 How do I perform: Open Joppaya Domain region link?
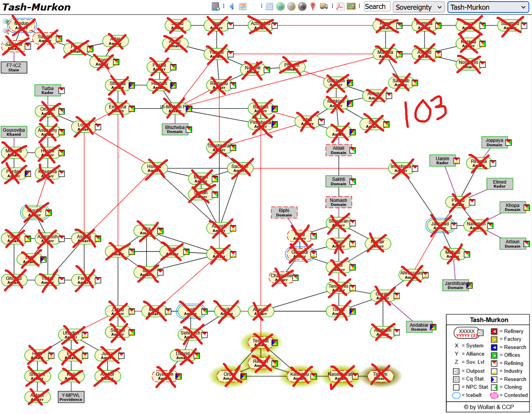[494, 142]
